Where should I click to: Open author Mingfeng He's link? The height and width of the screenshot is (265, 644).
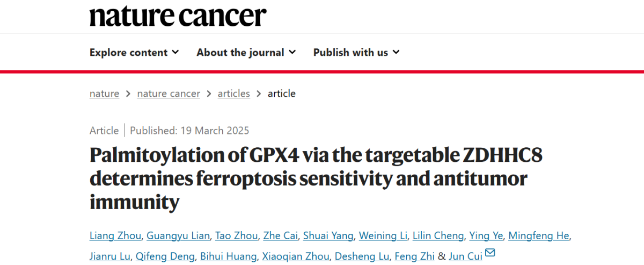pos(538,236)
